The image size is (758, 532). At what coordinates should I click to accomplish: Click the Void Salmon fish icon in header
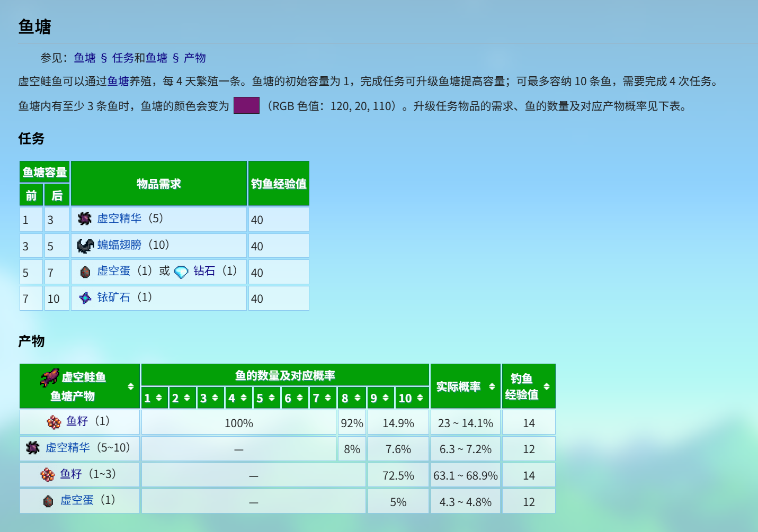pyautogui.click(x=50, y=377)
